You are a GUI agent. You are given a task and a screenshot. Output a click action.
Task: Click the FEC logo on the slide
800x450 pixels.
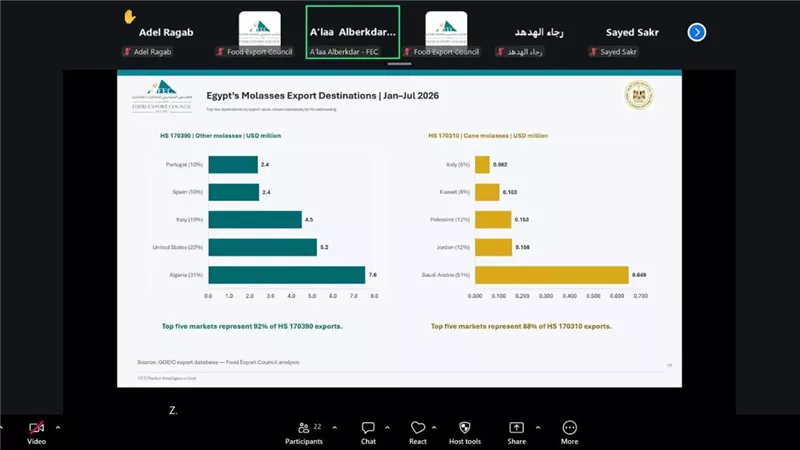(x=162, y=96)
